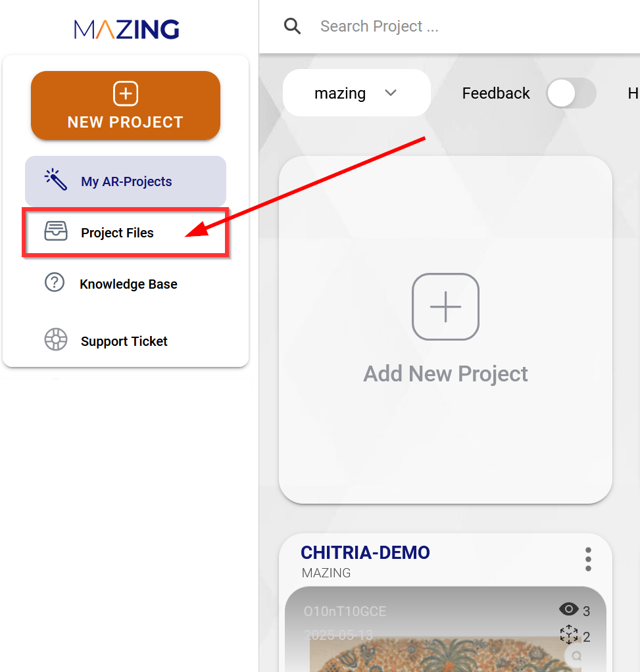640x672 pixels.
Task: Click the NEW PROJECT button
Action: pos(126,105)
